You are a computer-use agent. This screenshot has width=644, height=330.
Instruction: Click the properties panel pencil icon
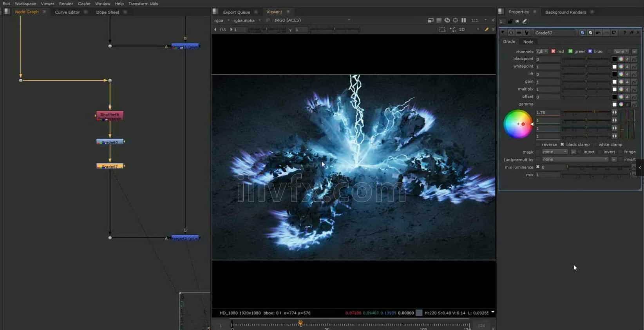point(525,21)
